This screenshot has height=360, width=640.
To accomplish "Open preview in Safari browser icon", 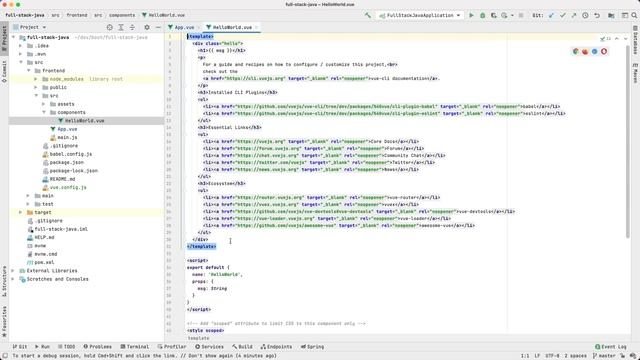I will coord(594,51).
